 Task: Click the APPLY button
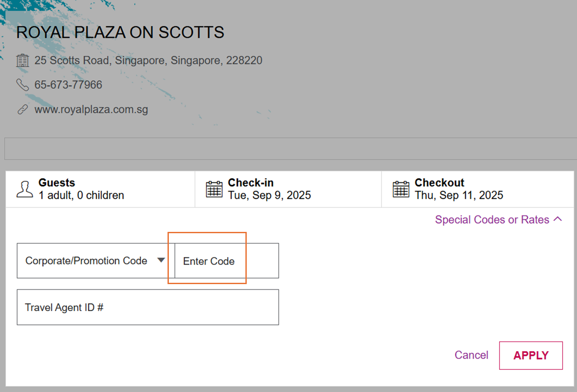pos(531,355)
